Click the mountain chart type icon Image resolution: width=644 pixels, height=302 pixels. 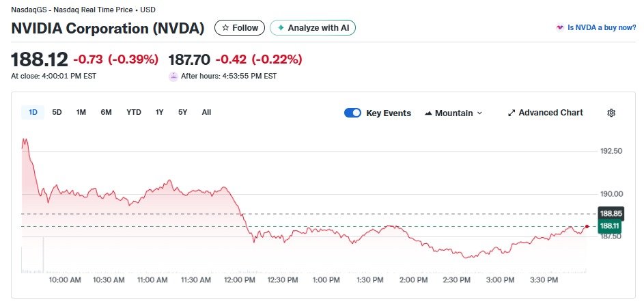tap(428, 113)
